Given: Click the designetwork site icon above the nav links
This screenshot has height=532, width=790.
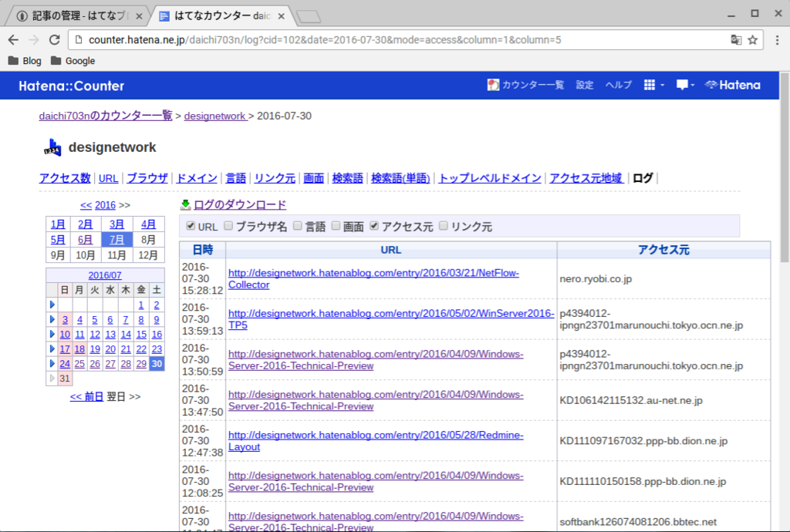Looking at the screenshot, I should coord(52,146).
